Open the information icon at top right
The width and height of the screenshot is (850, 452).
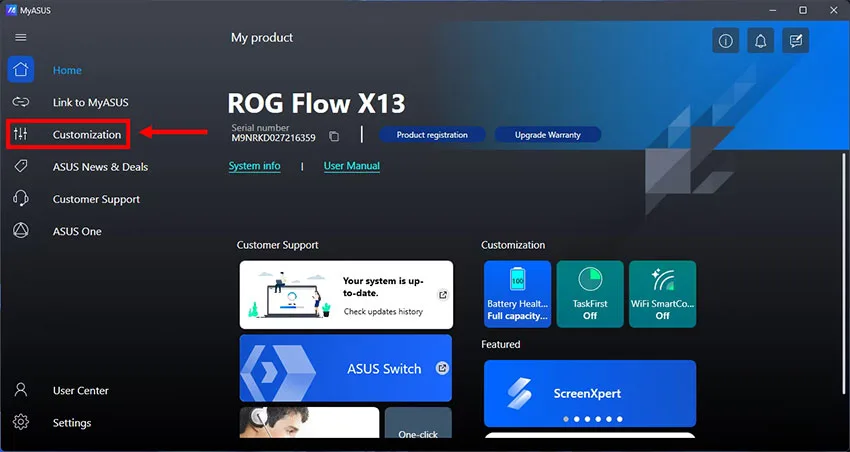(725, 41)
